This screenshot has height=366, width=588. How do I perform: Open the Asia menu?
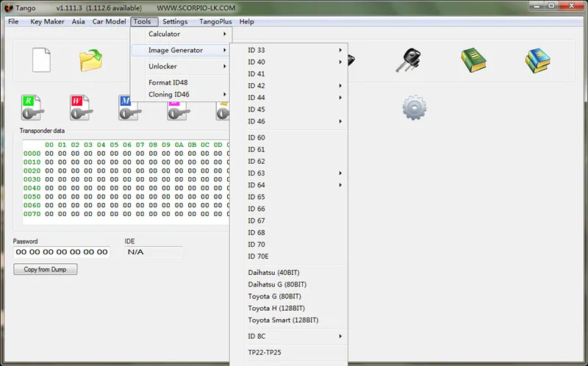point(78,22)
